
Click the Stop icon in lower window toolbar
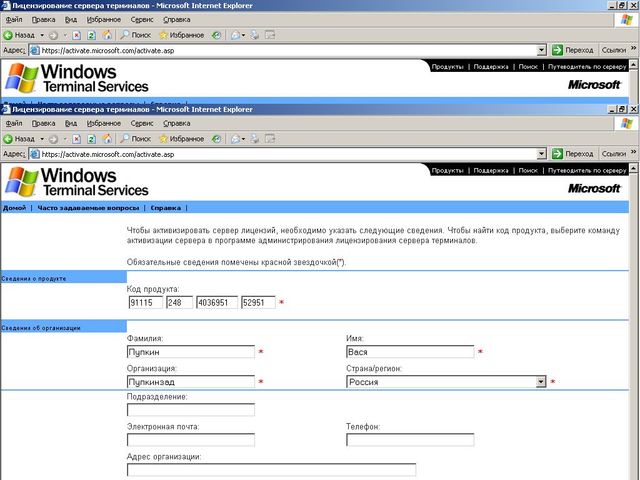pyautogui.click(x=76, y=139)
